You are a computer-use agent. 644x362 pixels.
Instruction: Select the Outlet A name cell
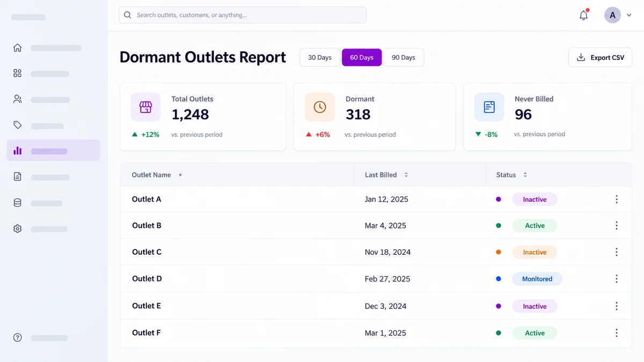(x=147, y=199)
